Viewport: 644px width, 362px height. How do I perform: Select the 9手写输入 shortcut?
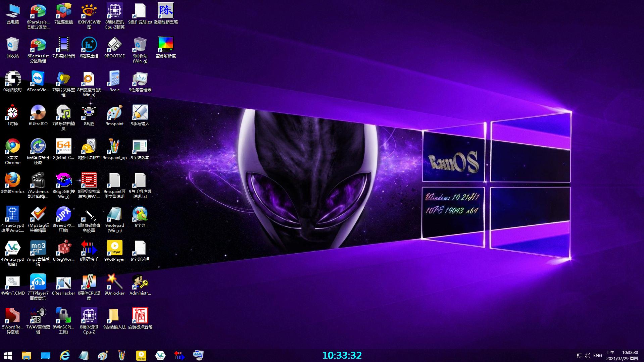140,116
